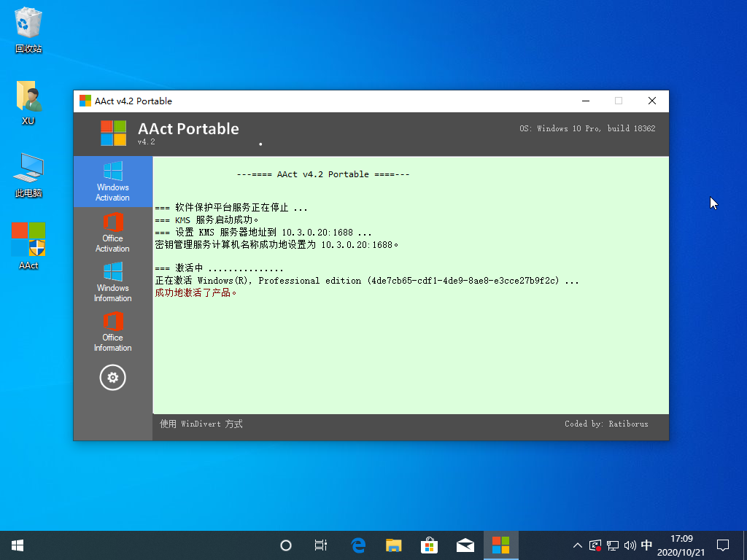Open Cortana search circle on taskbar
This screenshot has width=747, height=560.
click(286, 545)
